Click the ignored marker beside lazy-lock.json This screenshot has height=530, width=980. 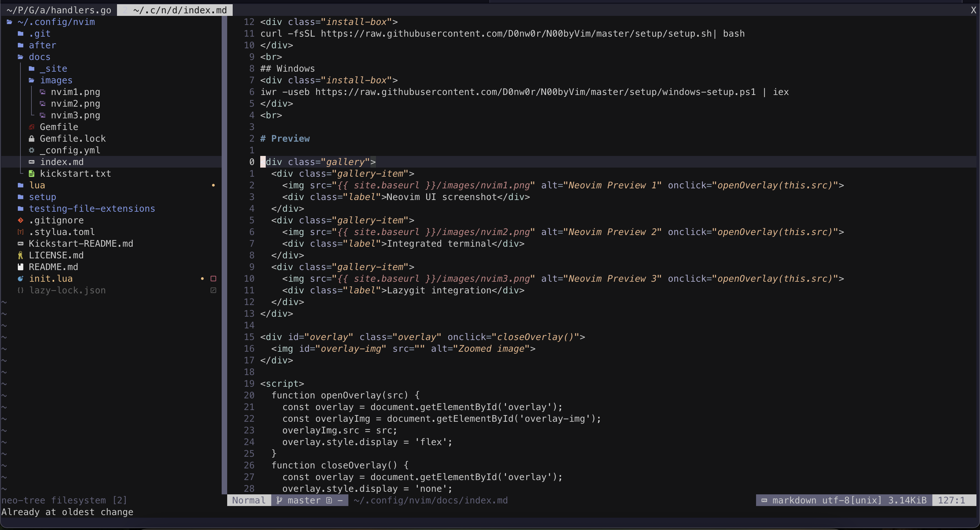(x=214, y=290)
